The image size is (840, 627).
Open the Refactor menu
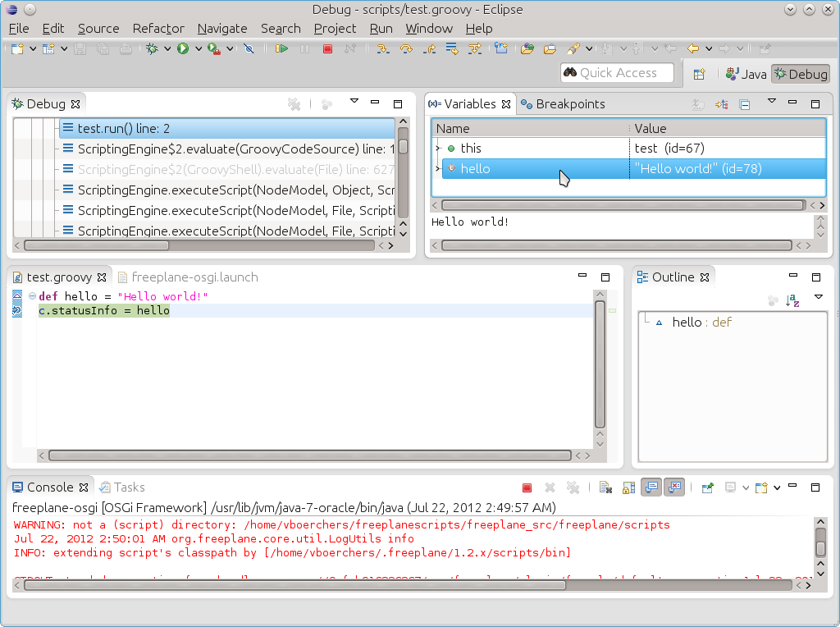click(158, 28)
